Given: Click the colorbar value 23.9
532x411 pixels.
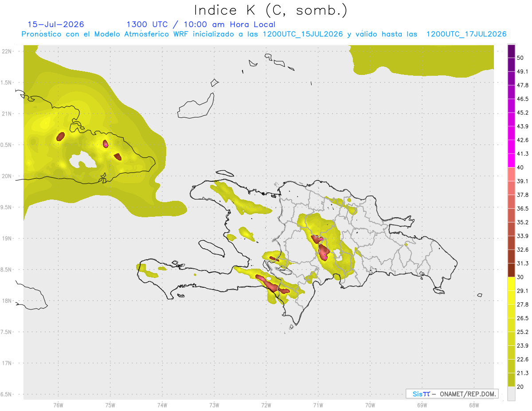Looking at the screenshot, I should (x=523, y=346).
